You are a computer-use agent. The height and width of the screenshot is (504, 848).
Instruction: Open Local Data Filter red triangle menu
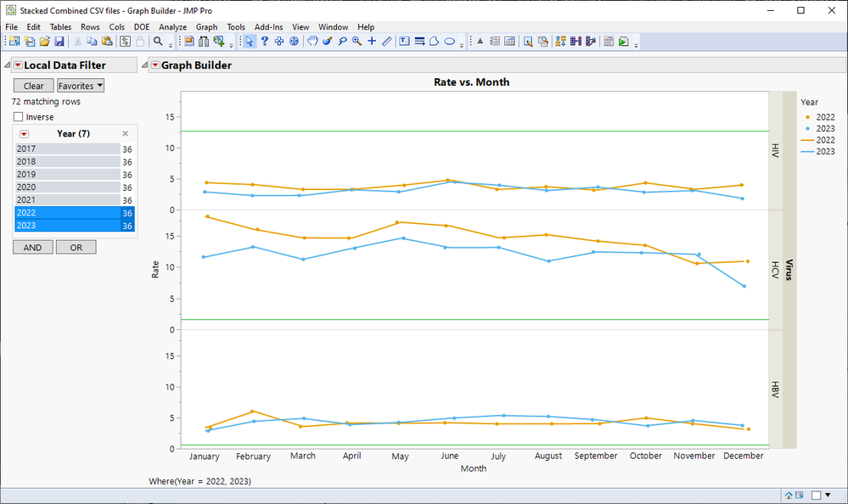[18, 65]
